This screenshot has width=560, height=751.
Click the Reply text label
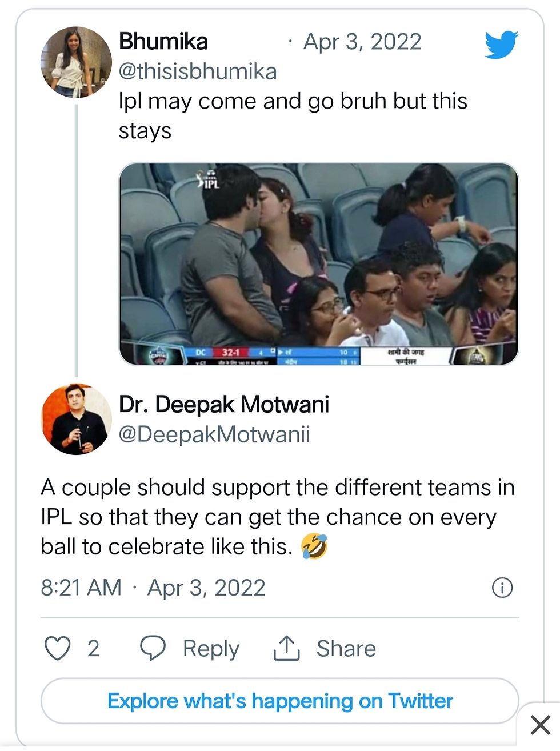click(211, 649)
